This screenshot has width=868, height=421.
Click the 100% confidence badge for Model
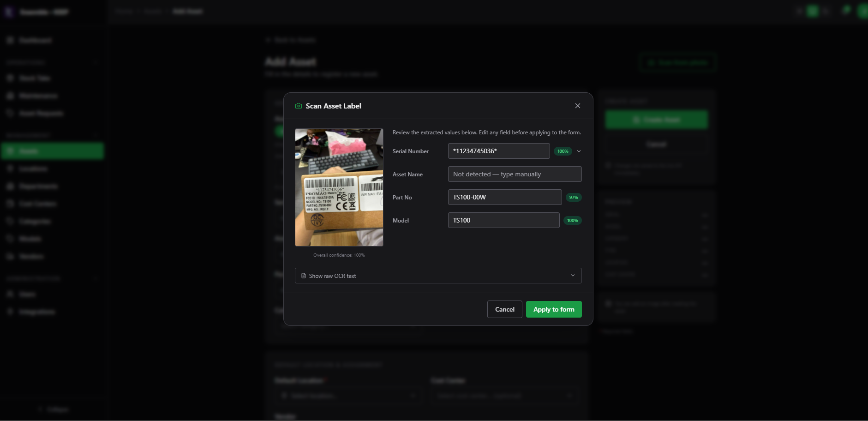click(x=573, y=221)
